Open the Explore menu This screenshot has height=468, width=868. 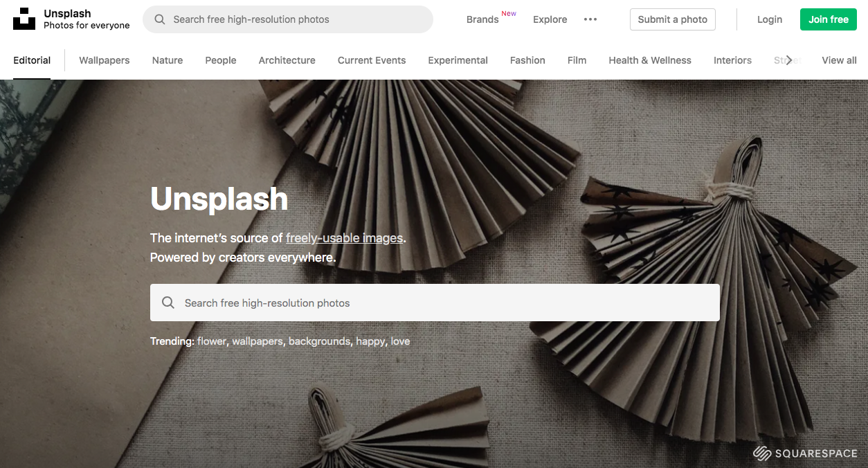(x=550, y=19)
